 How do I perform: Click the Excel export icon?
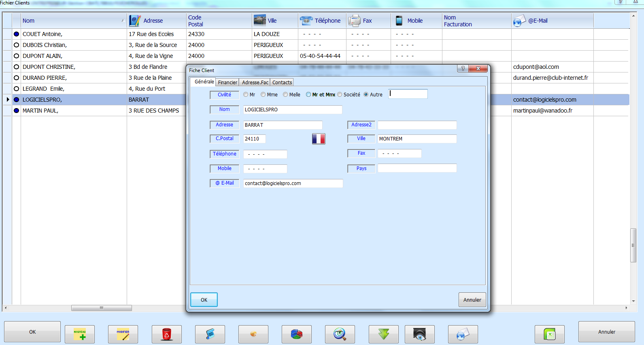coord(549,334)
